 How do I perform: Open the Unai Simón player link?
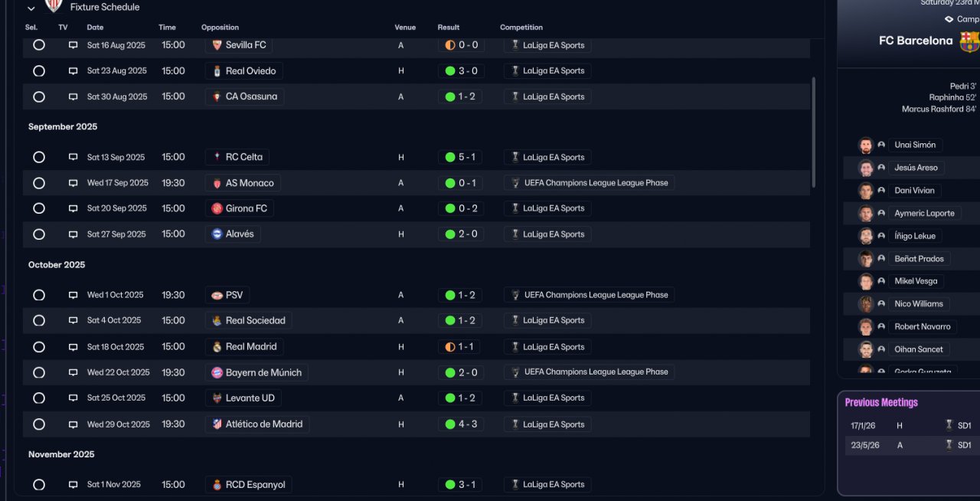pos(914,145)
